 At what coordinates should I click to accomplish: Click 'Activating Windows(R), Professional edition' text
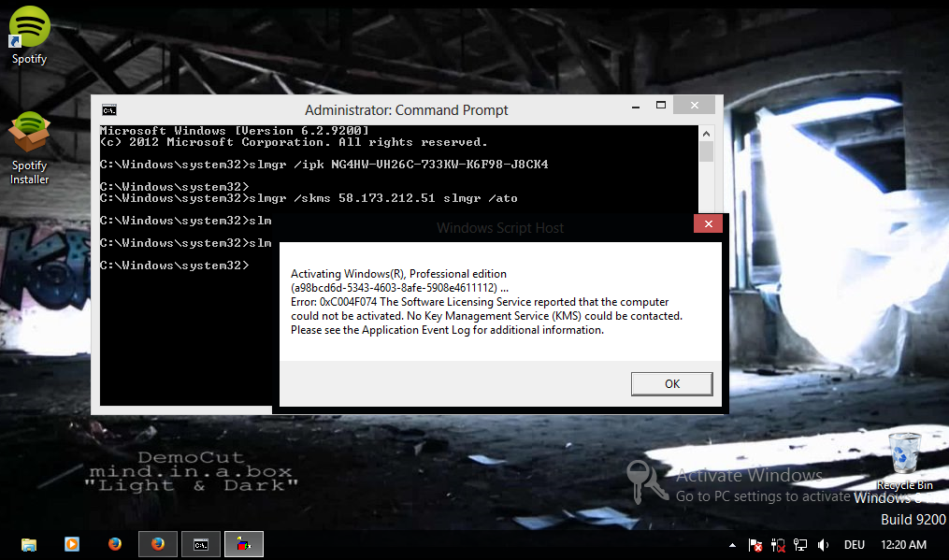pos(398,274)
